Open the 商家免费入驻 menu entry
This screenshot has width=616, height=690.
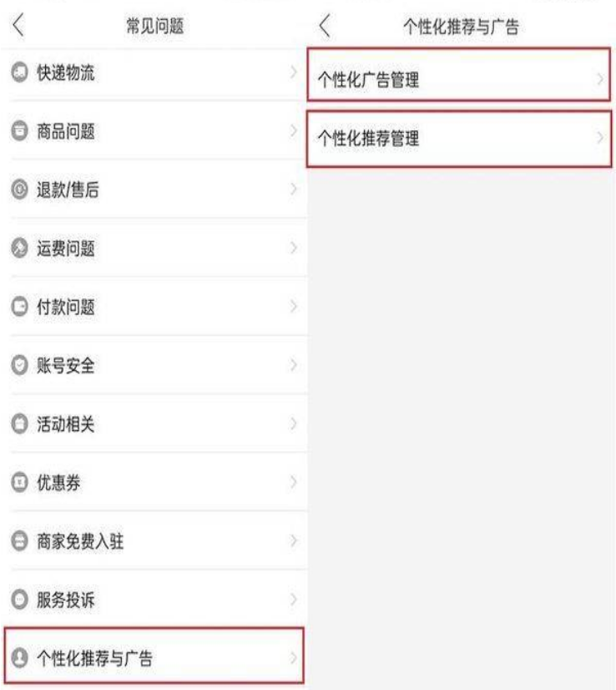point(154,540)
